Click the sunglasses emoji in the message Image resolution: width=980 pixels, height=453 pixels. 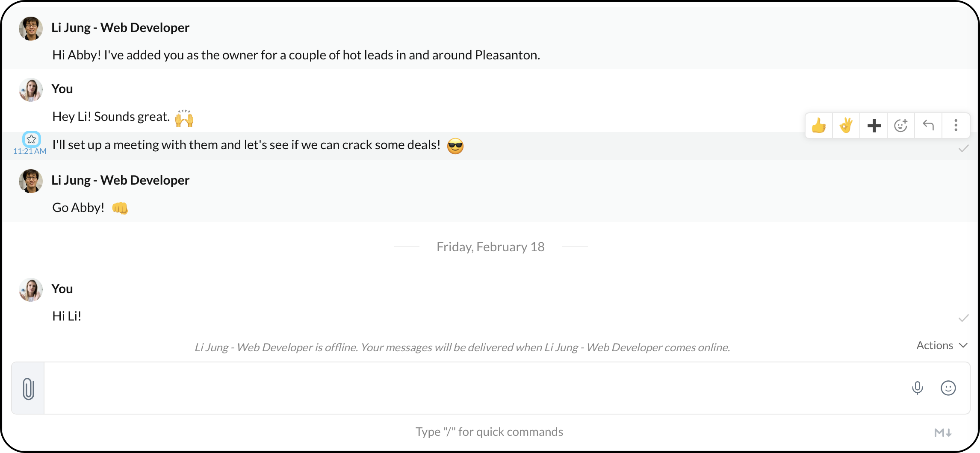455,146
